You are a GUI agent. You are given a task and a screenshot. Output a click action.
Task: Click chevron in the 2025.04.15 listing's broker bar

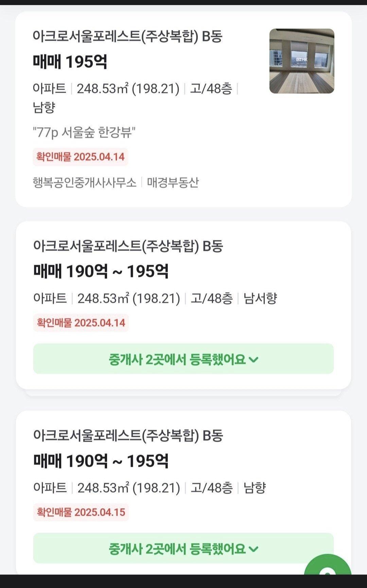coord(254,549)
